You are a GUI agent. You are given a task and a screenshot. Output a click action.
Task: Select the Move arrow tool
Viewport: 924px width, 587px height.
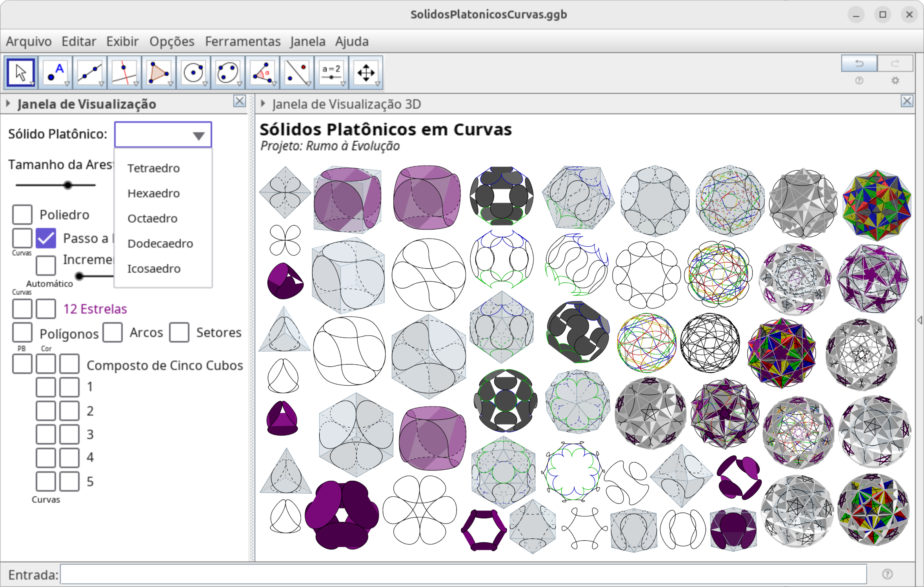(x=20, y=73)
